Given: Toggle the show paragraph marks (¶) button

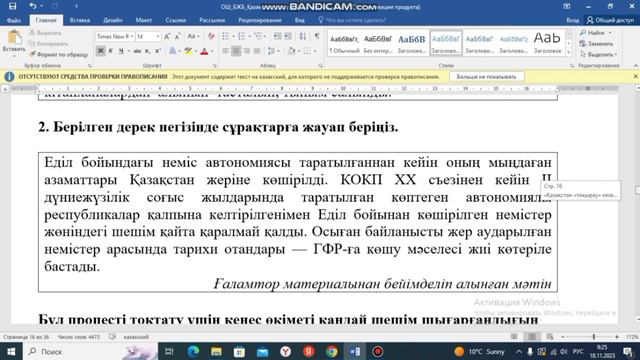Looking at the screenshot, I should pos(317,36).
